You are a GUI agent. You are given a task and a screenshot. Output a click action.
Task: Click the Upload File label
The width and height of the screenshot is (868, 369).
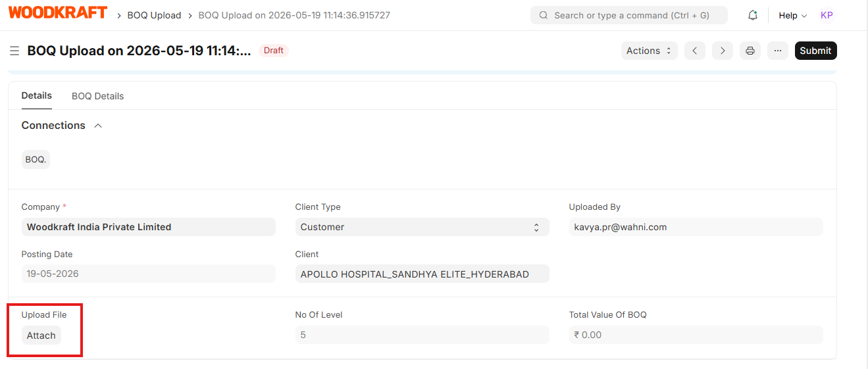[x=44, y=314]
